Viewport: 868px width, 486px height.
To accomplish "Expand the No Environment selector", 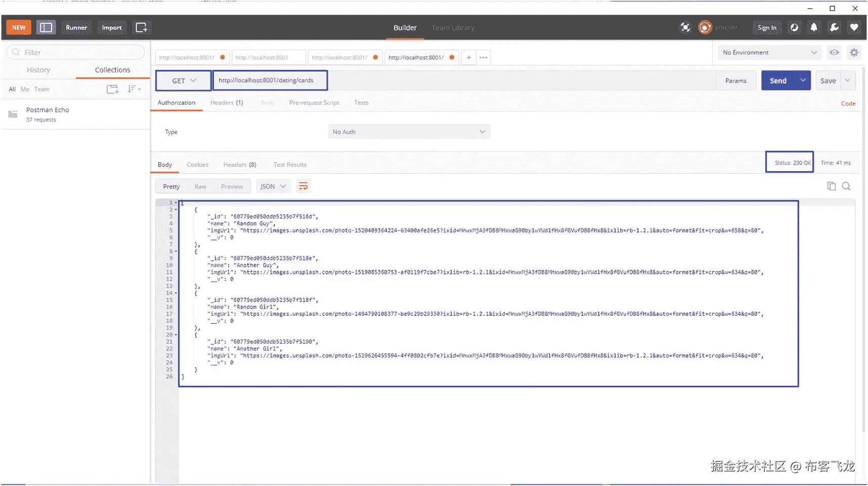I will 770,52.
